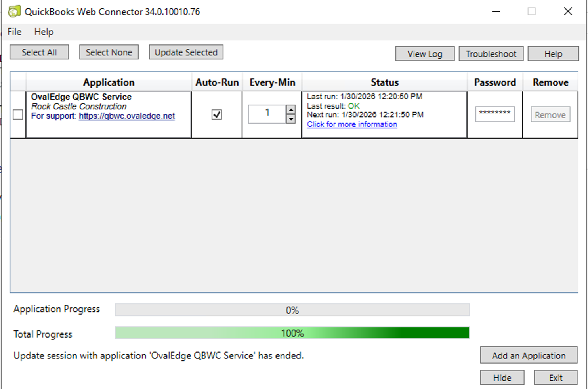This screenshot has width=588, height=389.
Task: Click the Password column header
Action: click(x=495, y=82)
